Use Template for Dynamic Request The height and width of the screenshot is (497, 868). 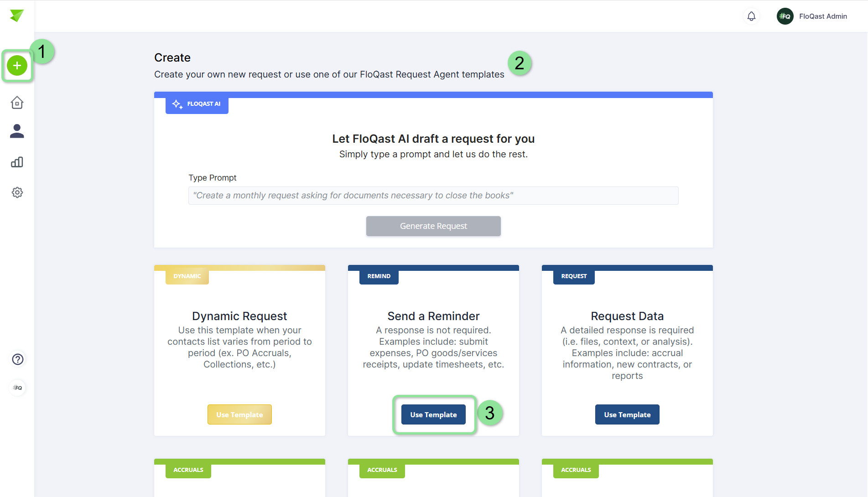239,414
